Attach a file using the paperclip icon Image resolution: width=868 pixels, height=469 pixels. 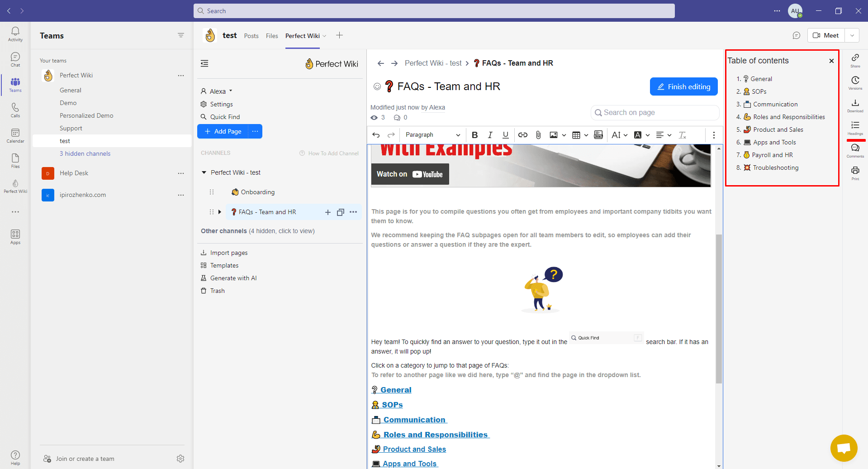538,135
